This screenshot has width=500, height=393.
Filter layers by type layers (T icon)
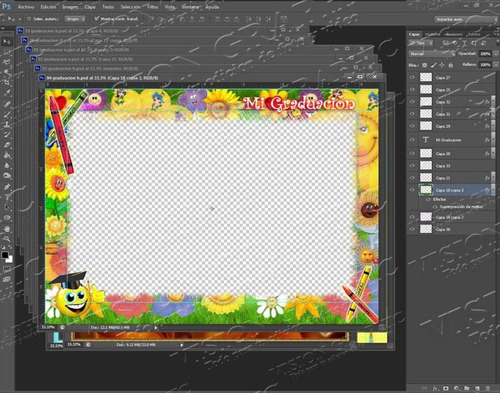pyautogui.click(x=464, y=43)
